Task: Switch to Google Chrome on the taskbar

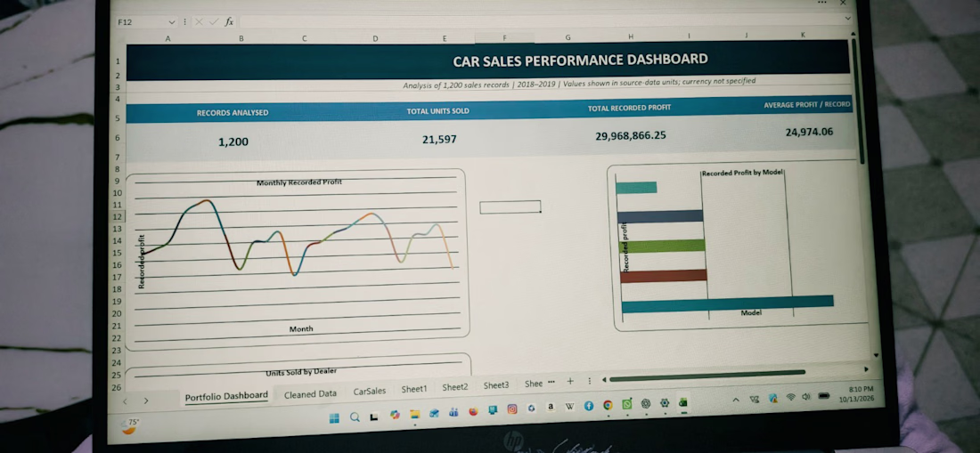Action: pos(608,406)
